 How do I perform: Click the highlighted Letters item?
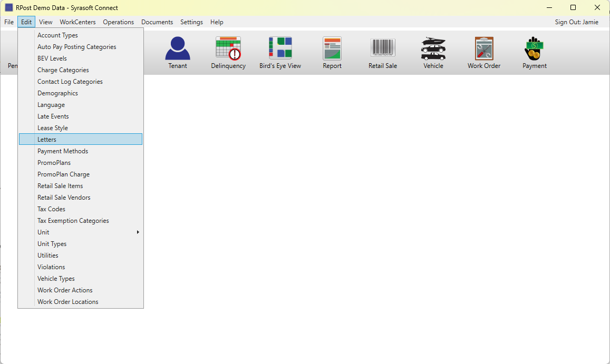point(81,139)
